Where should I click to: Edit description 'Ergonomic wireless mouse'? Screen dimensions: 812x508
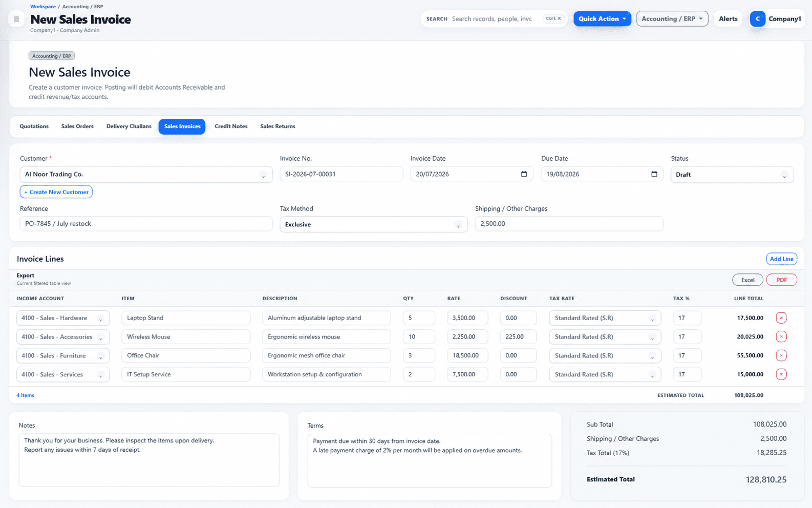[x=327, y=337]
